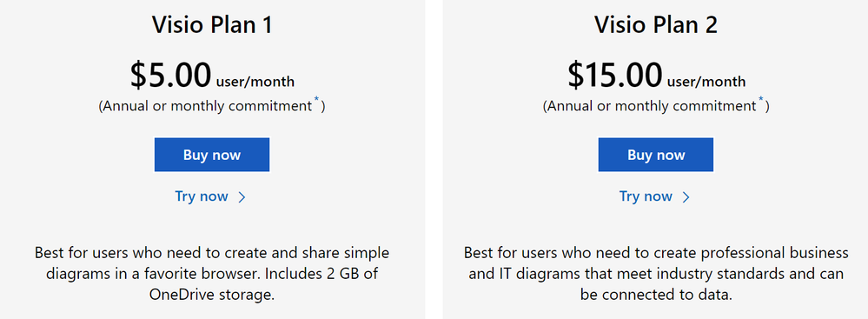This screenshot has height=319, width=868.
Task: Click the Annual or monthly commitment text in Plan 2
Action: coord(652,106)
